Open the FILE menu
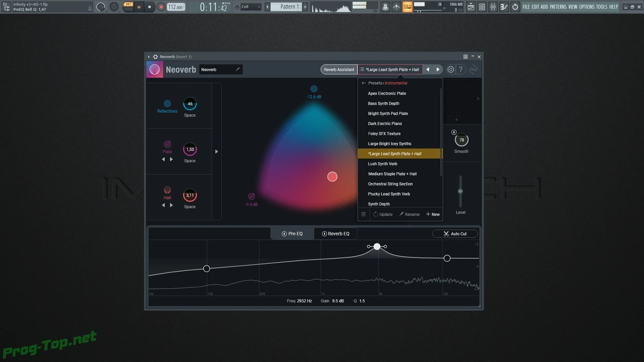The image size is (644, 362). [526, 7]
